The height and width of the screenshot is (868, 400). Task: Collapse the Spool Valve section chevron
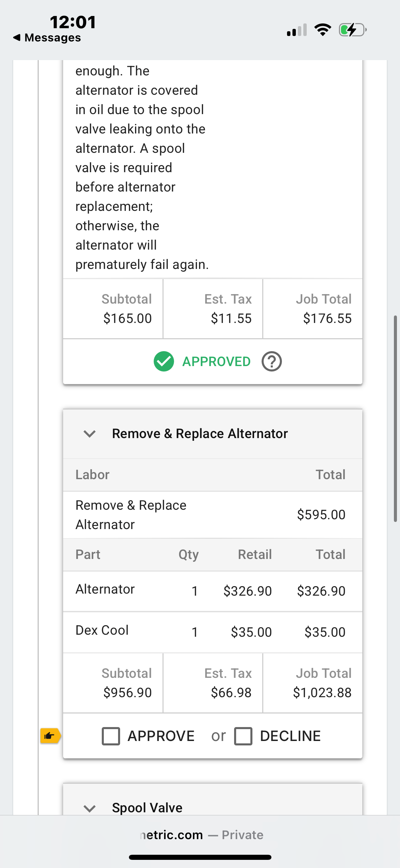pos(90,808)
